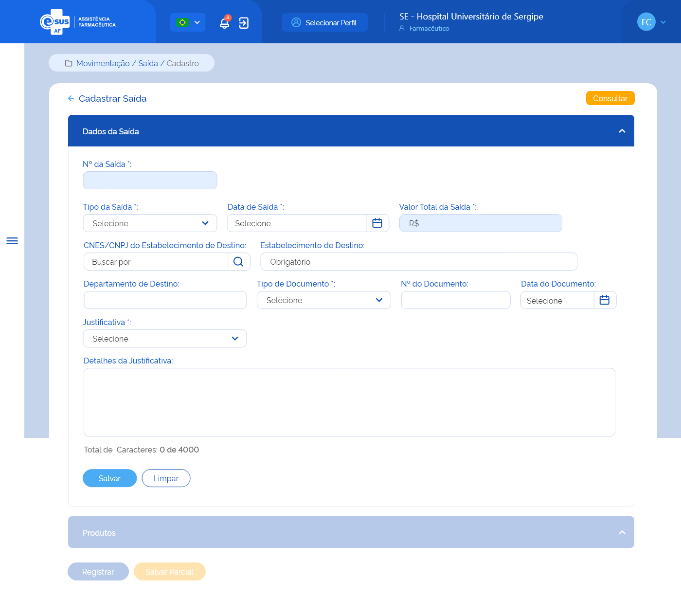Click the Registrar button
The height and width of the screenshot is (616, 681).
(98, 572)
